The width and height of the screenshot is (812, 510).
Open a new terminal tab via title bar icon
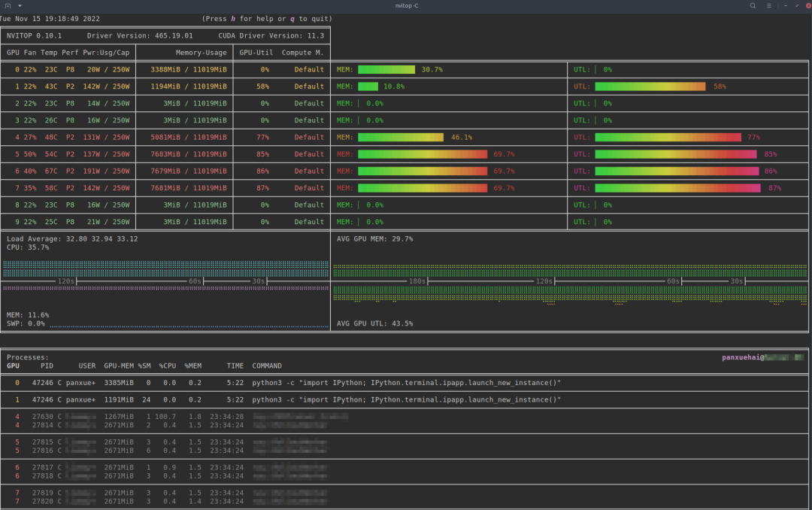(x=8, y=6)
